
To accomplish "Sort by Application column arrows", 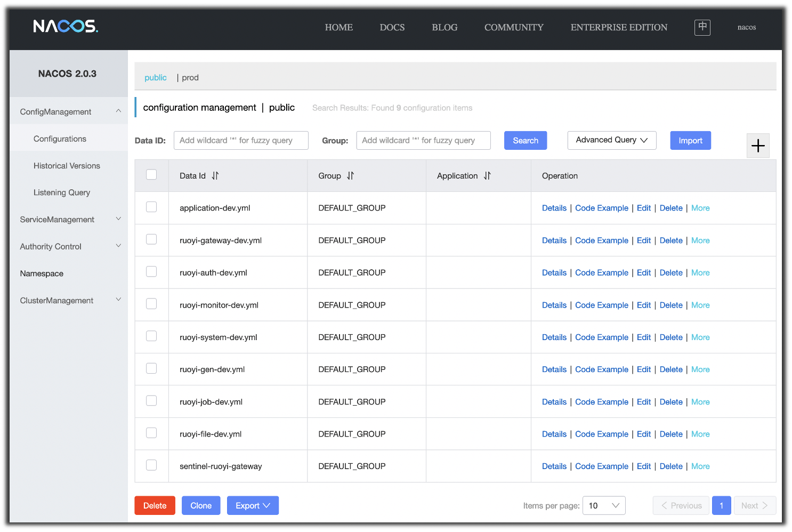I will point(487,176).
